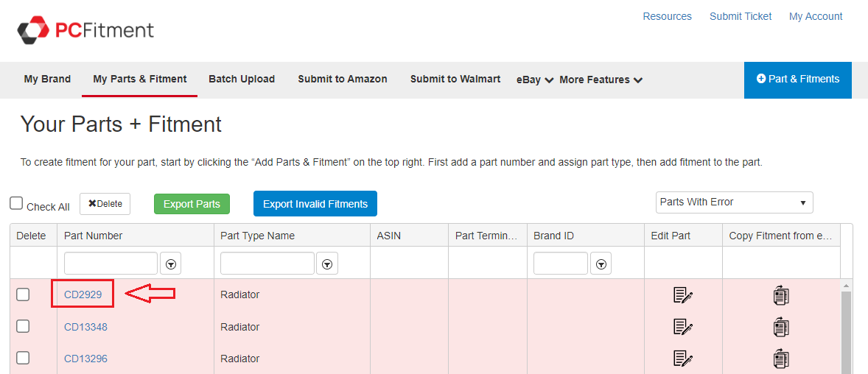Click Edit Part icon for CD13296
Image resolution: width=868 pixels, height=374 pixels.
pyautogui.click(x=682, y=359)
